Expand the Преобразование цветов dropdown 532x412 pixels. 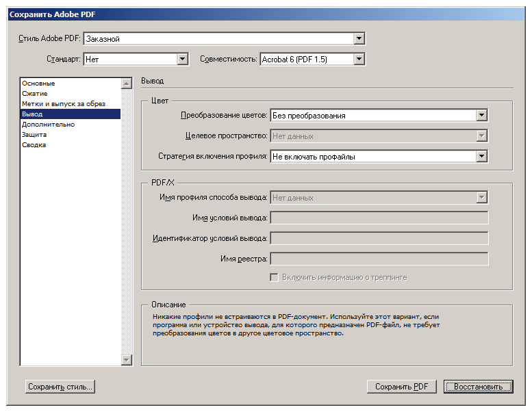[379, 116]
